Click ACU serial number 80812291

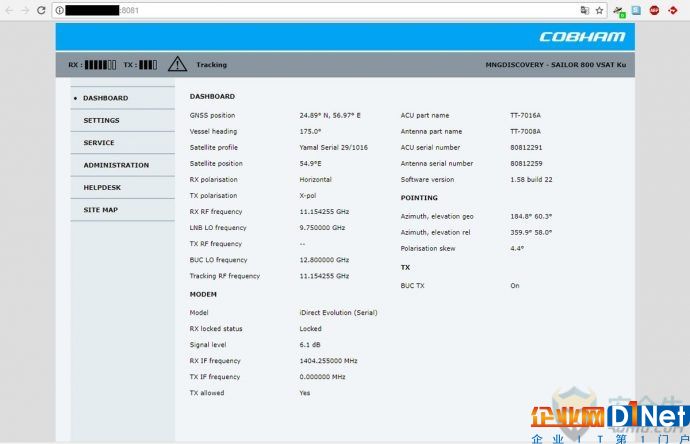point(526,147)
